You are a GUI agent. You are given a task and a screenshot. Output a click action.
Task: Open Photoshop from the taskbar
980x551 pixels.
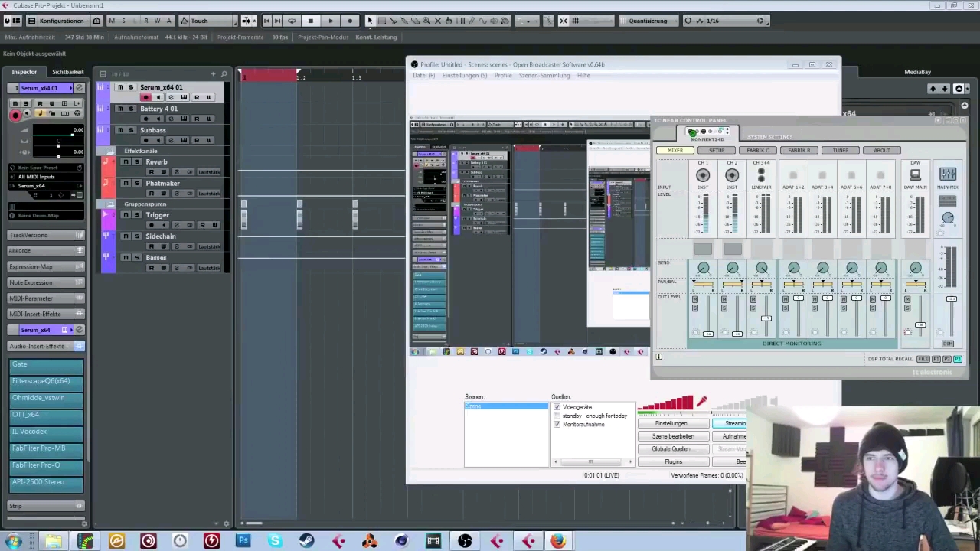pos(243,541)
